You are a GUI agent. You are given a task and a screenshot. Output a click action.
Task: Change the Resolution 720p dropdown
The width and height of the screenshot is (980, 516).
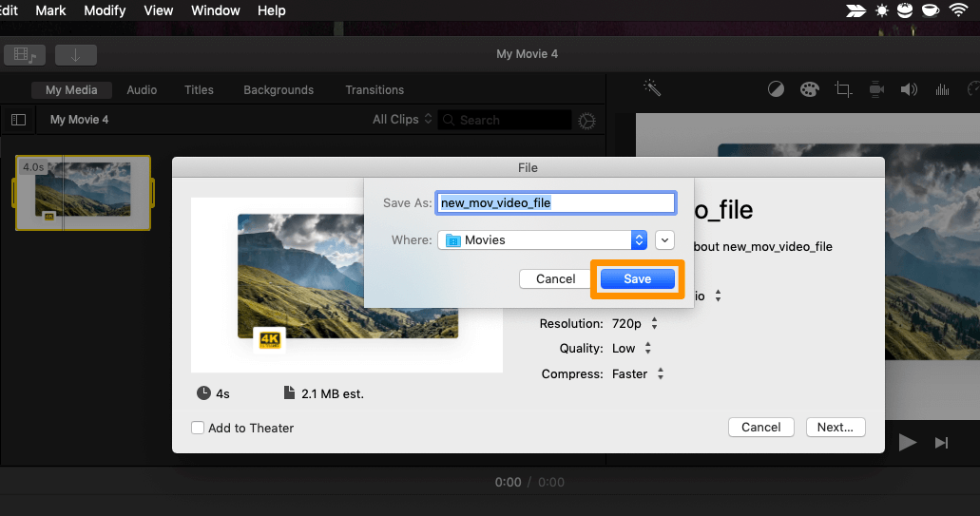pyautogui.click(x=632, y=324)
